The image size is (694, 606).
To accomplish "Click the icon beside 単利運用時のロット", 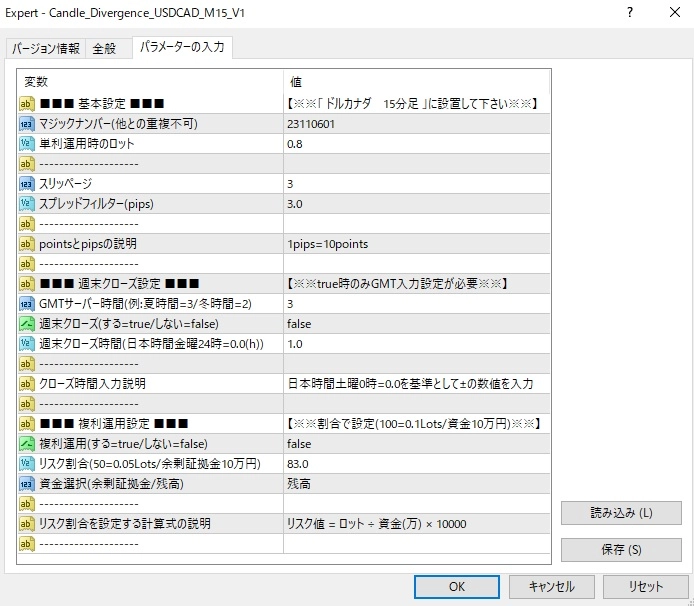I will [27, 144].
